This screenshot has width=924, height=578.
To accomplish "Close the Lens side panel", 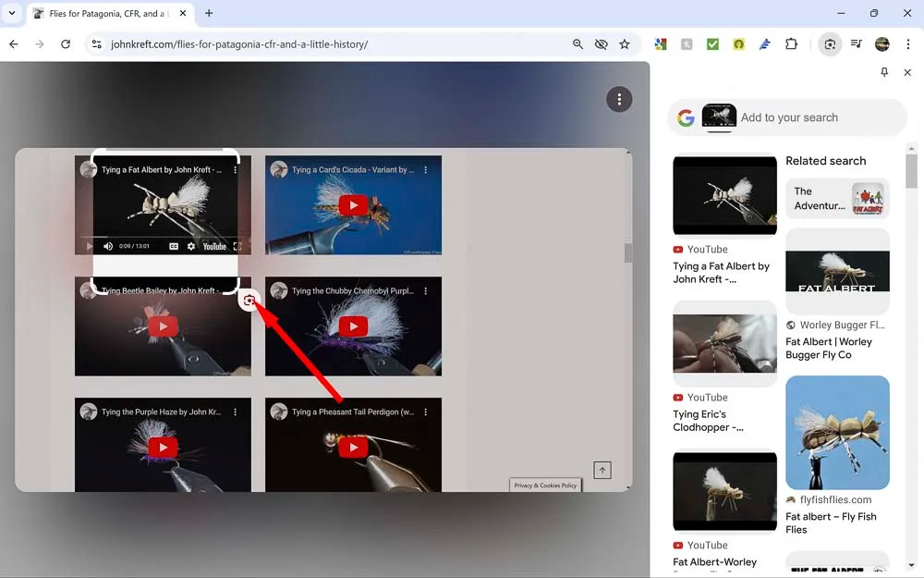I will click(x=907, y=72).
